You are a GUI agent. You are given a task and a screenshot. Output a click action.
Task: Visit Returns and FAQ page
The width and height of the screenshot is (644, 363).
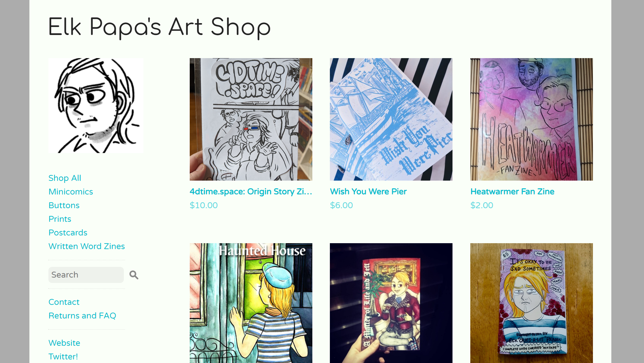[x=82, y=316]
